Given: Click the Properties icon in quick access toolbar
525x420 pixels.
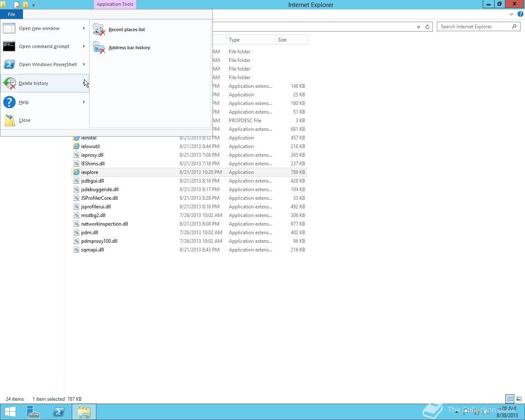Looking at the screenshot, I should pos(17,5).
